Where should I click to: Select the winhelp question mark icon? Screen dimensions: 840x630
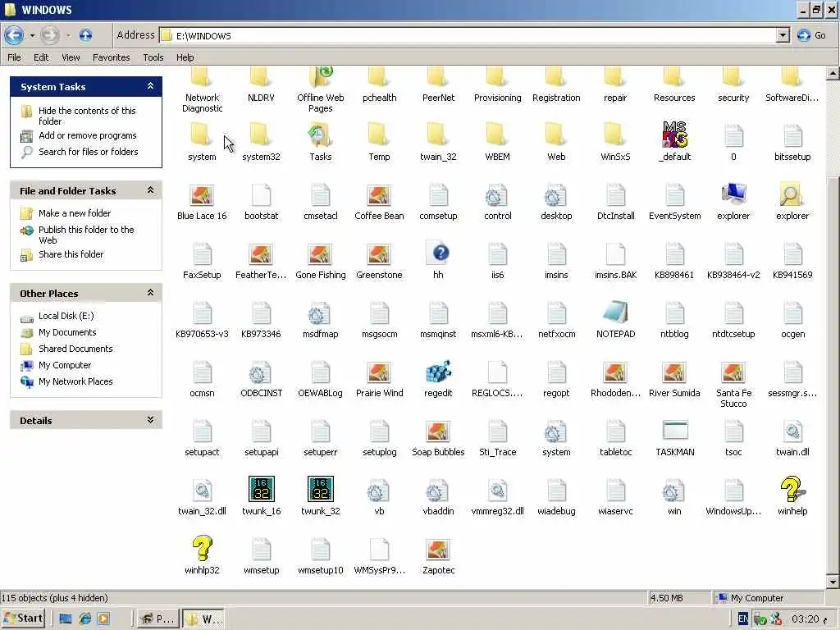point(792,489)
